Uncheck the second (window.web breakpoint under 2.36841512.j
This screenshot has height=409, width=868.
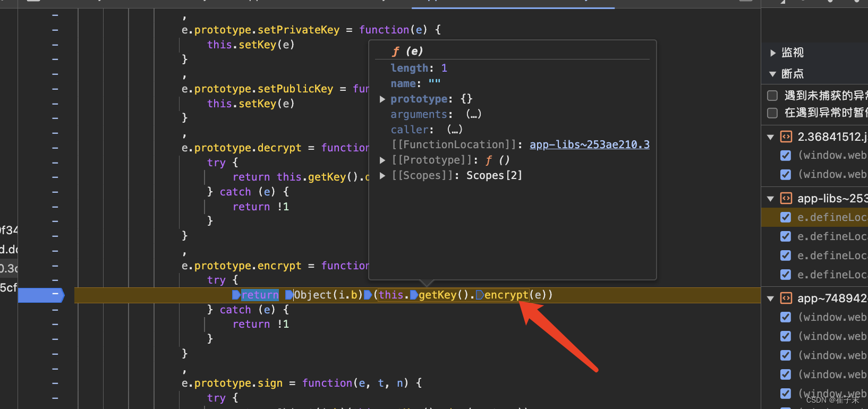click(x=786, y=175)
